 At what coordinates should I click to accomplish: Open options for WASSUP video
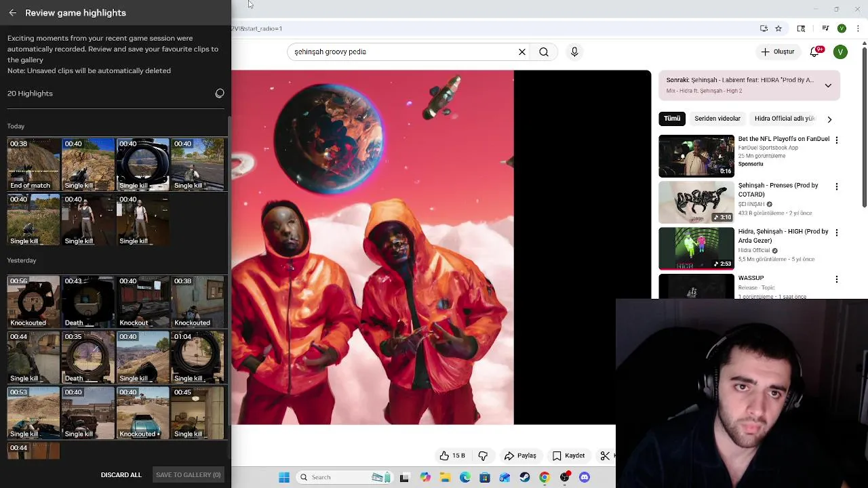tap(836, 279)
